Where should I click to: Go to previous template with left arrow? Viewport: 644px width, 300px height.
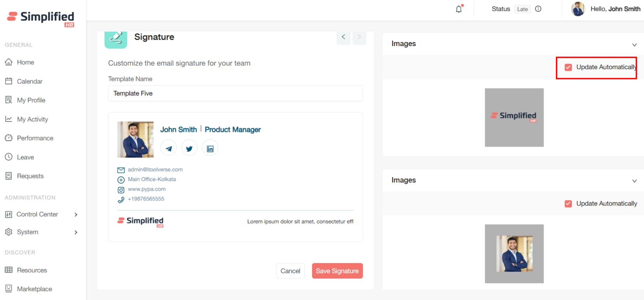pos(343,37)
